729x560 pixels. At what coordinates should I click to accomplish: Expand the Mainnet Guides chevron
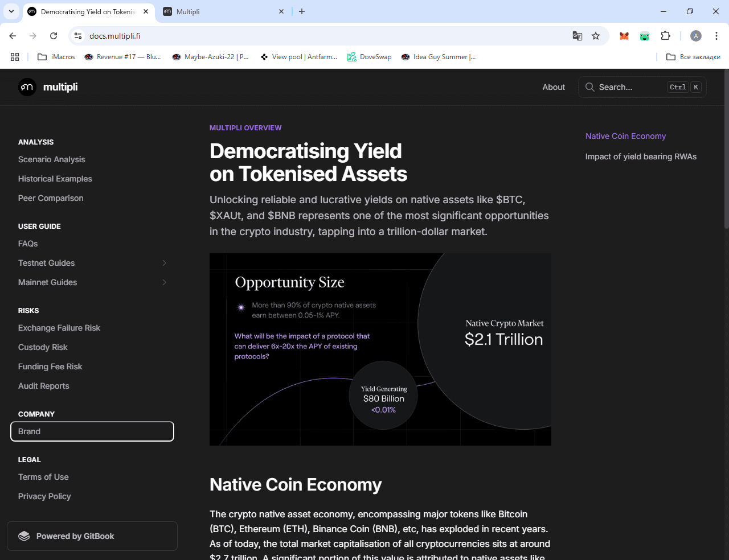coord(164,282)
